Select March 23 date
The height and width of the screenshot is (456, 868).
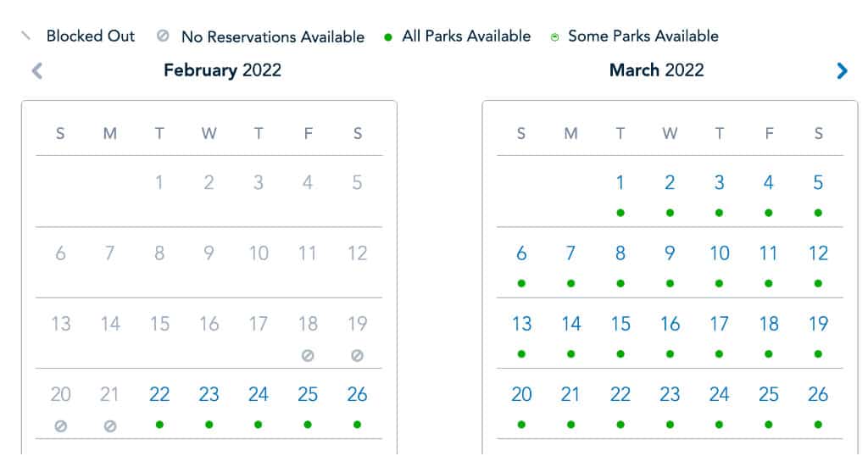[x=670, y=395]
